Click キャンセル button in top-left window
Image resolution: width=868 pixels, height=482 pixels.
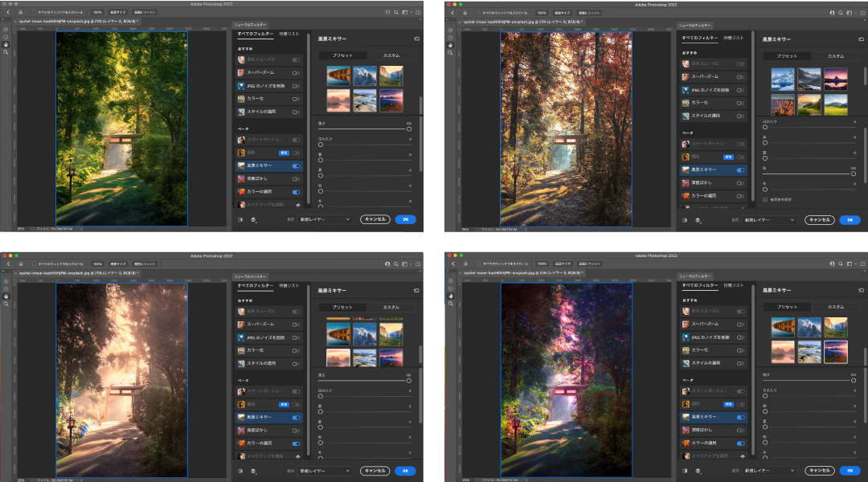pos(375,219)
